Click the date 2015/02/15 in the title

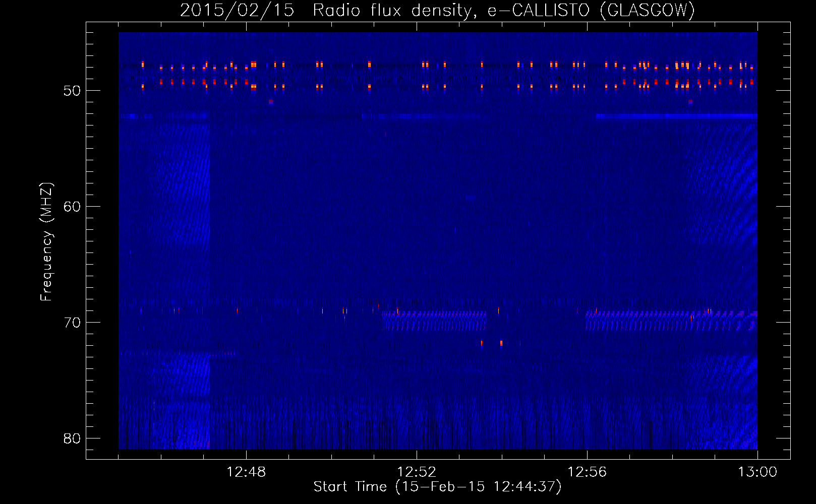click(x=237, y=10)
